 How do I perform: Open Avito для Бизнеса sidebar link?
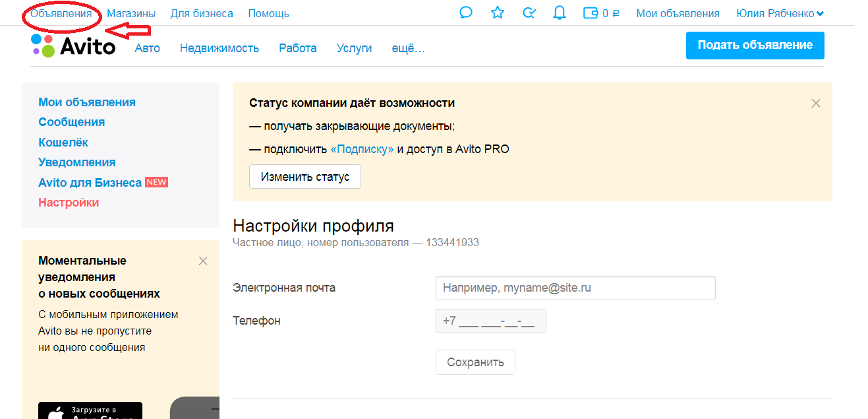click(90, 183)
